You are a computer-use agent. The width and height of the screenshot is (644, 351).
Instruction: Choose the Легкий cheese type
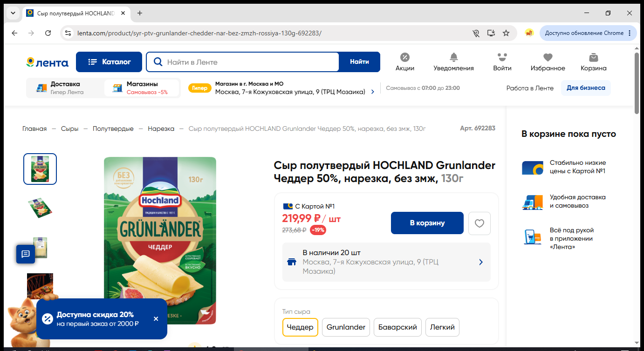(442, 327)
